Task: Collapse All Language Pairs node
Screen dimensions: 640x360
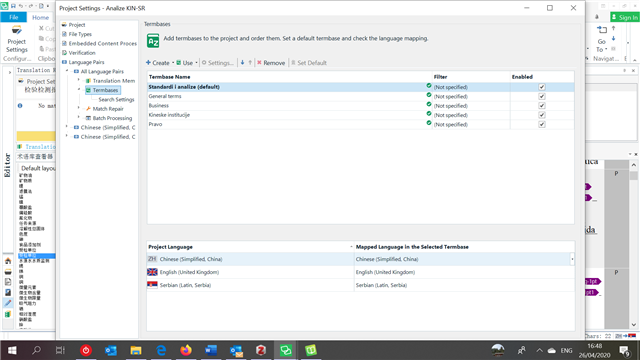Action: tap(67, 71)
